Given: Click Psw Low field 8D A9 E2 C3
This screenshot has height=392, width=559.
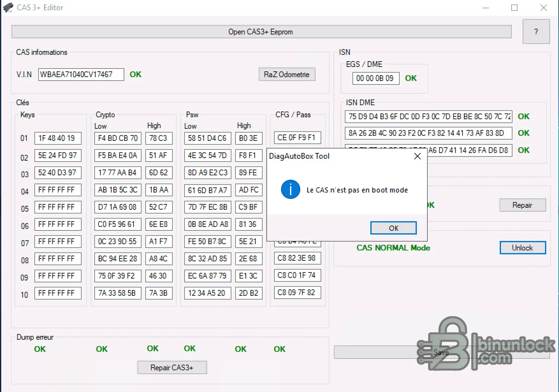Looking at the screenshot, I should tap(207, 173).
